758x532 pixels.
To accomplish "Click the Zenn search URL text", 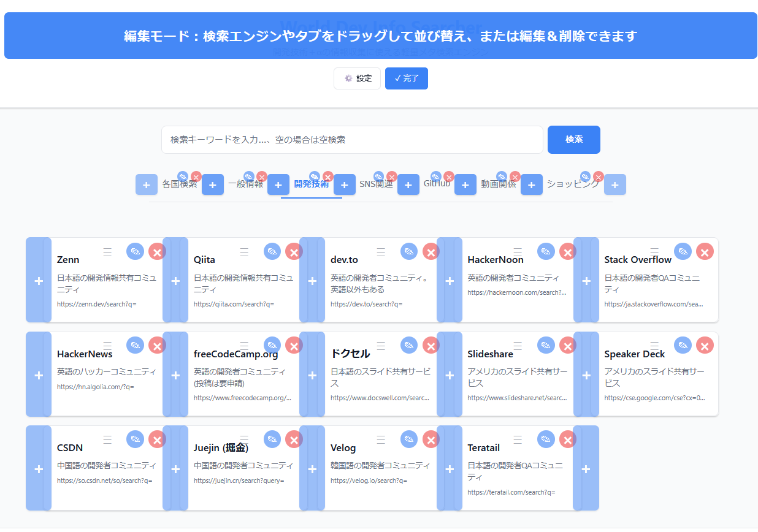I will pos(97,304).
